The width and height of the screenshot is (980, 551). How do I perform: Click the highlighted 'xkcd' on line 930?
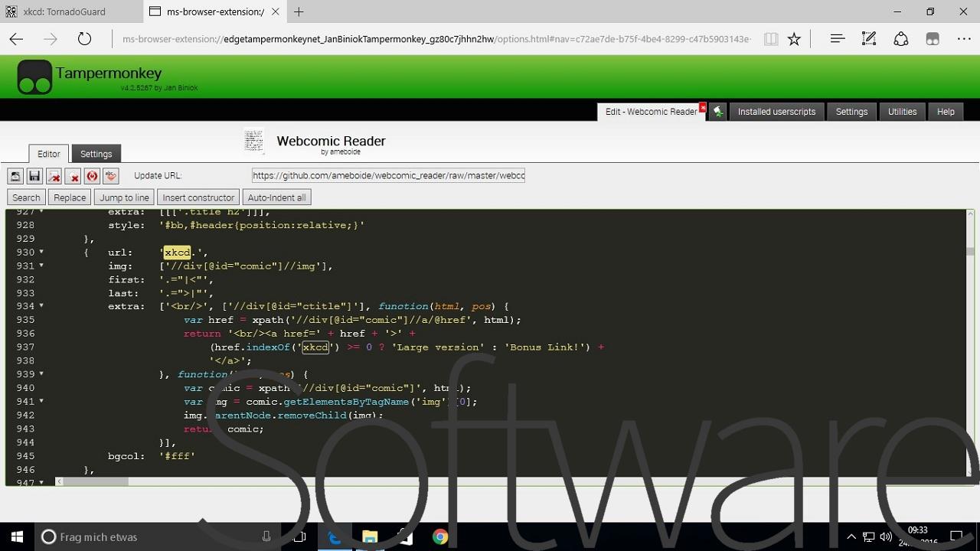pos(177,253)
